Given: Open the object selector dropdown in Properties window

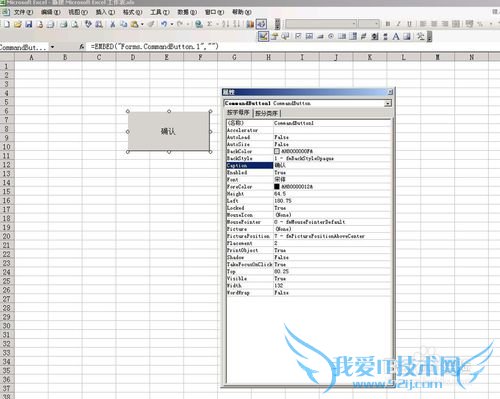Looking at the screenshot, I should 387,104.
